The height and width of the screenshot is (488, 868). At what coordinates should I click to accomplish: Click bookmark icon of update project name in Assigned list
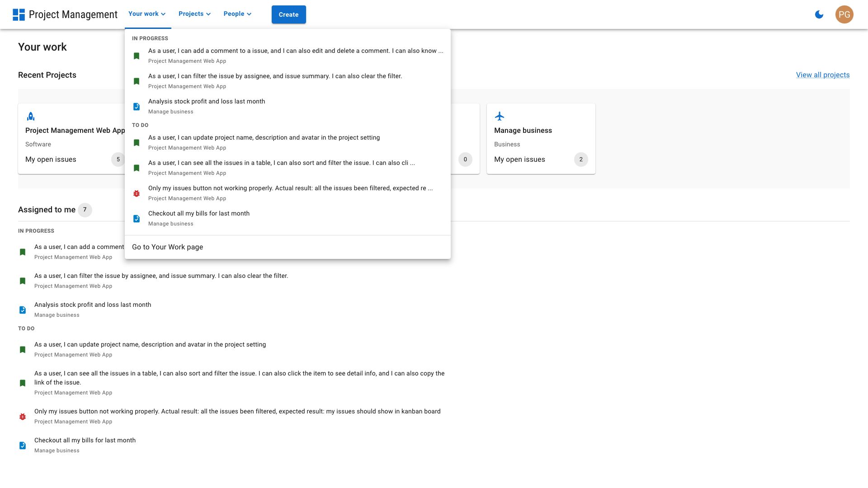tap(23, 350)
